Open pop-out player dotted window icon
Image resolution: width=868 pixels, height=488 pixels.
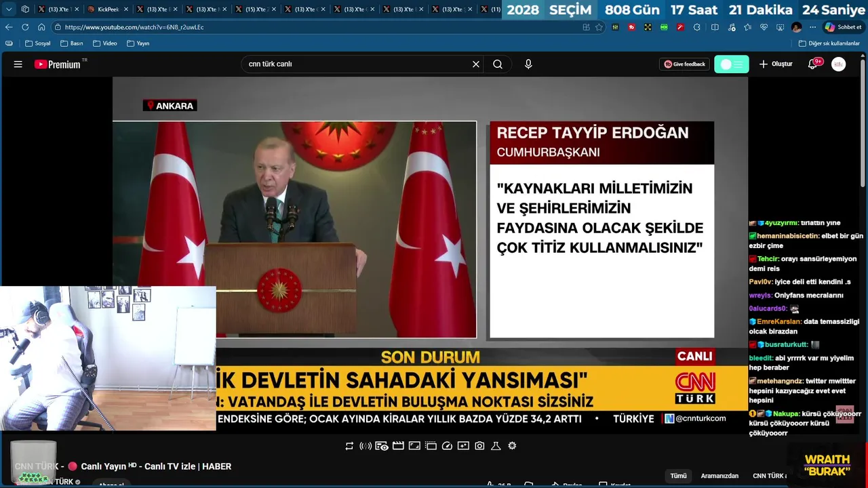(x=431, y=446)
